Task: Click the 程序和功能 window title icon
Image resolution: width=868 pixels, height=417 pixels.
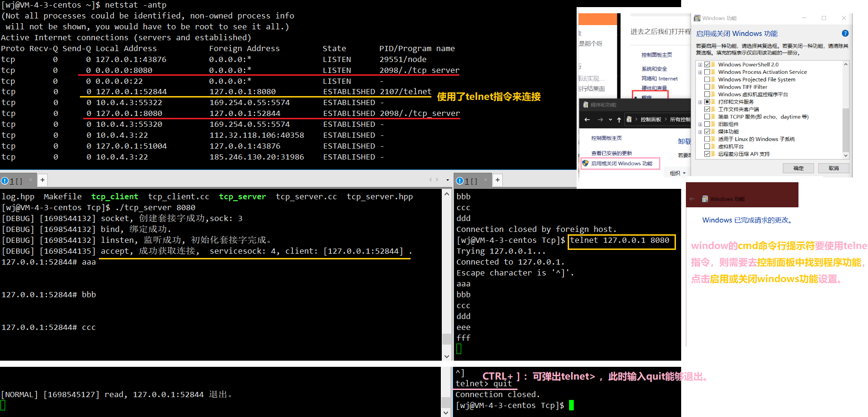Action: 586,105
